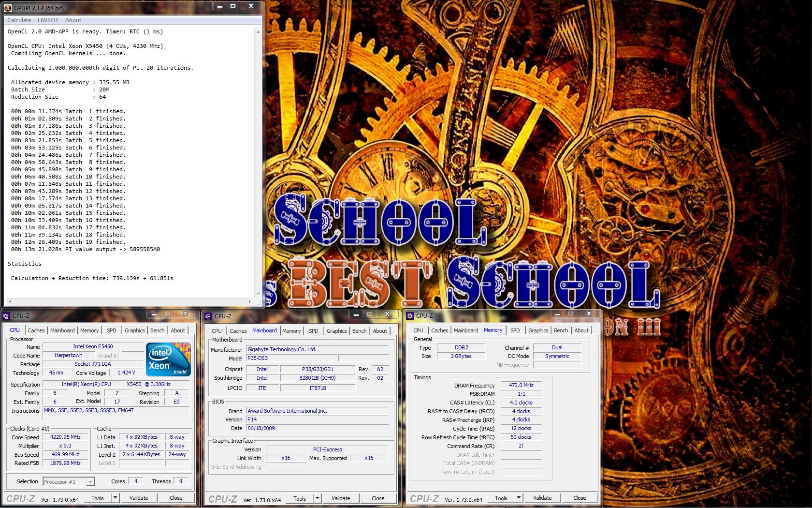
Task: Click the Core Voltage value 1.424 V
Action: (x=126, y=373)
